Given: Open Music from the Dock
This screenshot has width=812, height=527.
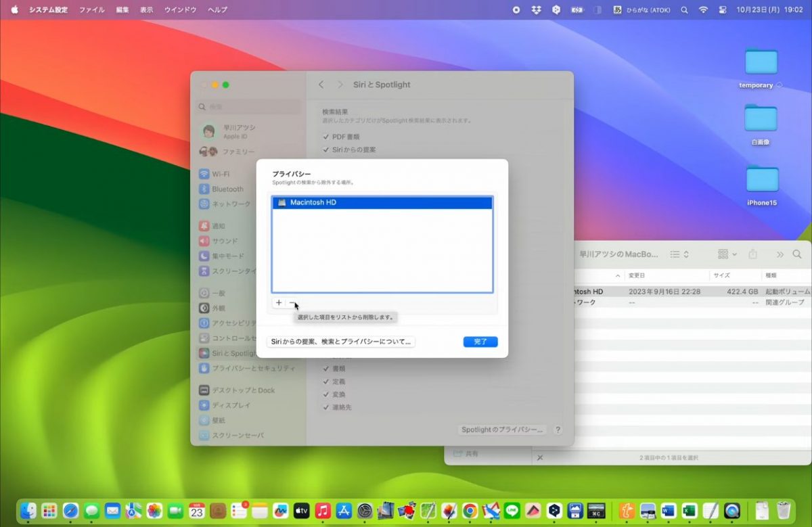Looking at the screenshot, I should click(323, 511).
